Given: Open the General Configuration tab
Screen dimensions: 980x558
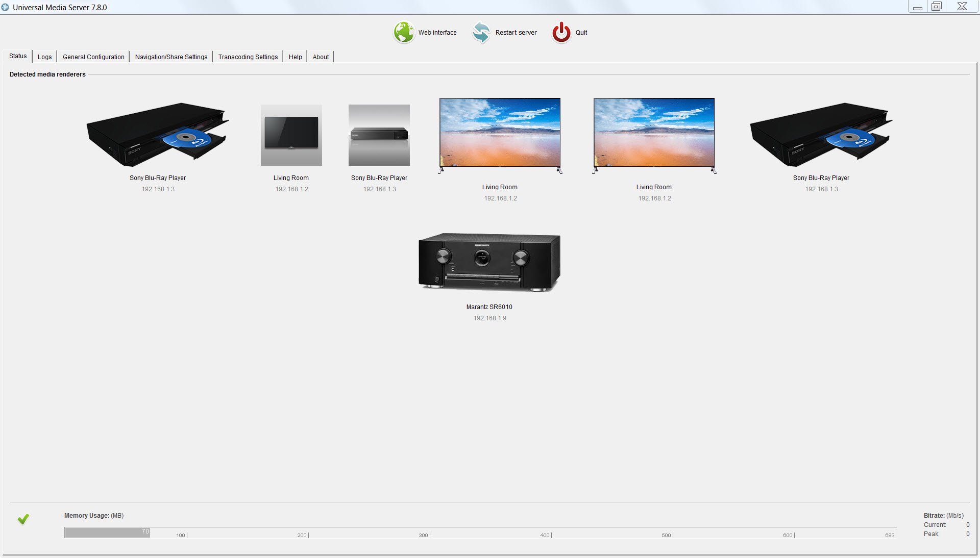Looking at the screenshot, I should (x=93, y=57).
